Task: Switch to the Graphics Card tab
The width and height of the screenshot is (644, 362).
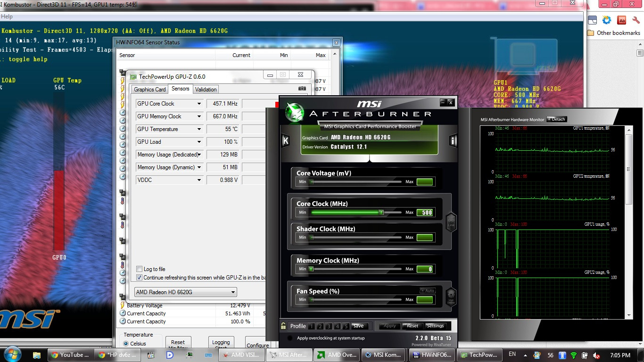Action: point(150,90)
